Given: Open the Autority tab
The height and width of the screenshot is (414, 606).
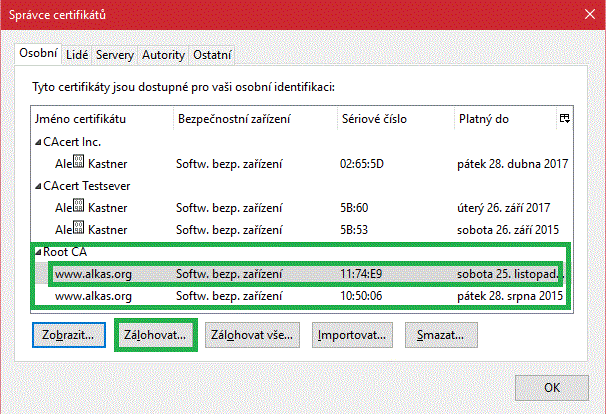Looking at the screenshot, I should tap(163, 54).
